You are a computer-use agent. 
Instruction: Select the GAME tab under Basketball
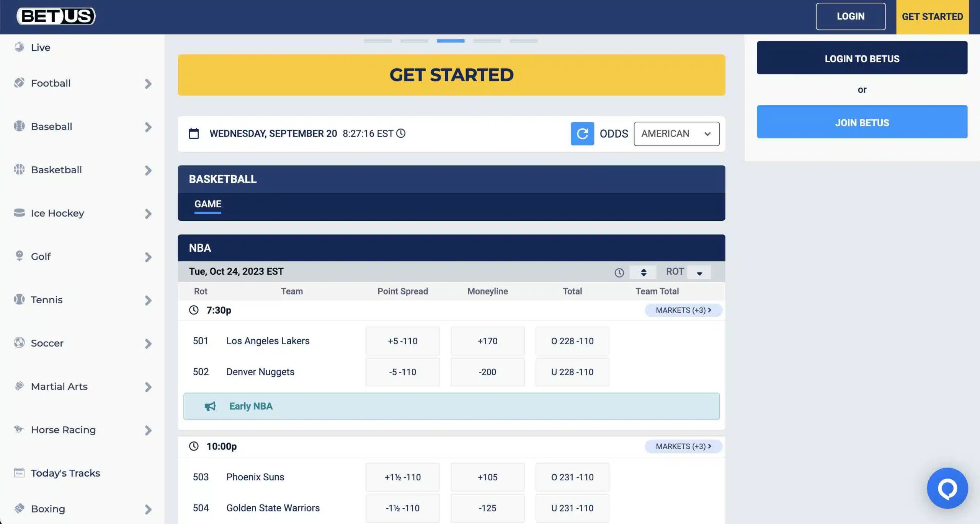coord(207,203)
